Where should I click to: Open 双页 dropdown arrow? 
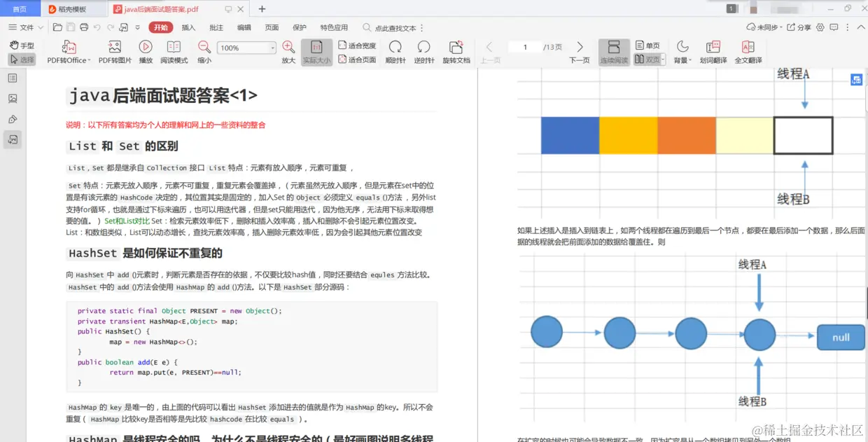[x=662, y=60]
